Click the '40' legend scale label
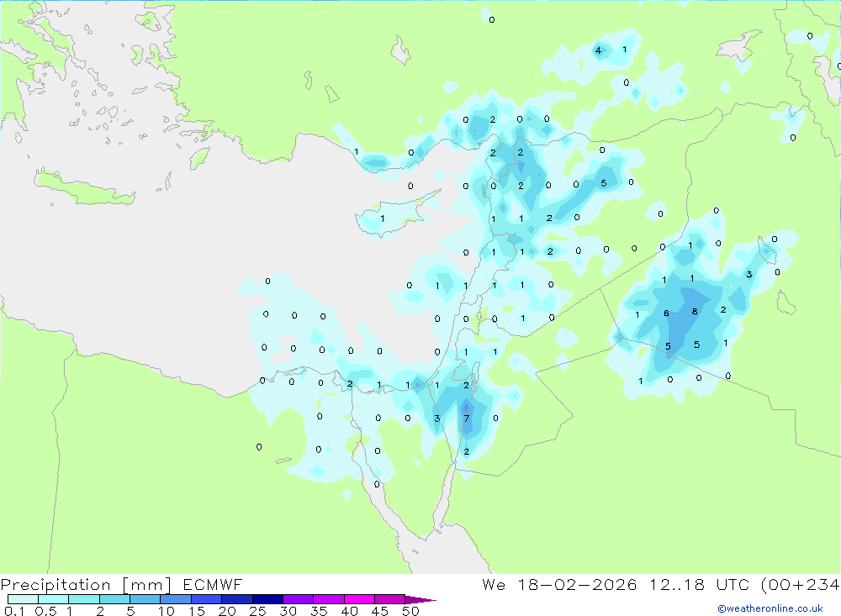The image size is (841, 616). [350, 611]
